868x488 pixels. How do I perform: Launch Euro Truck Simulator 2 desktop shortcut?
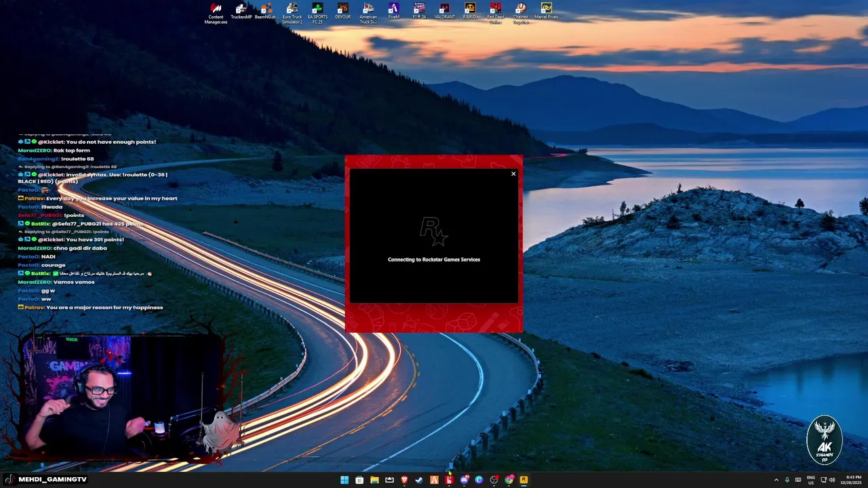pyautogui.click(x=292, y=13)
